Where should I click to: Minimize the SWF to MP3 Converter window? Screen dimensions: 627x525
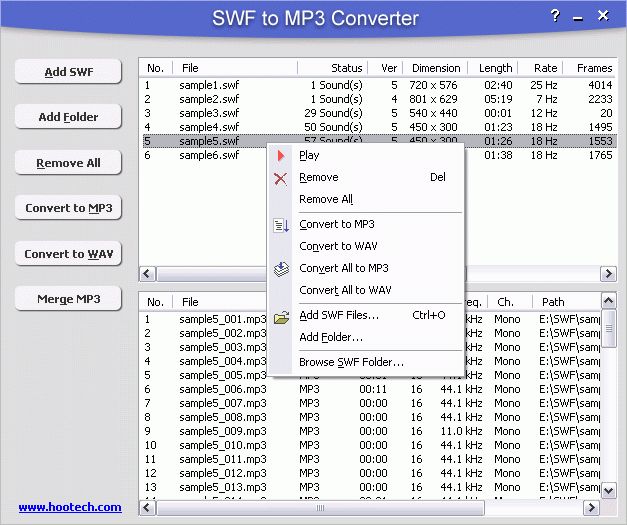coord(578,18)
